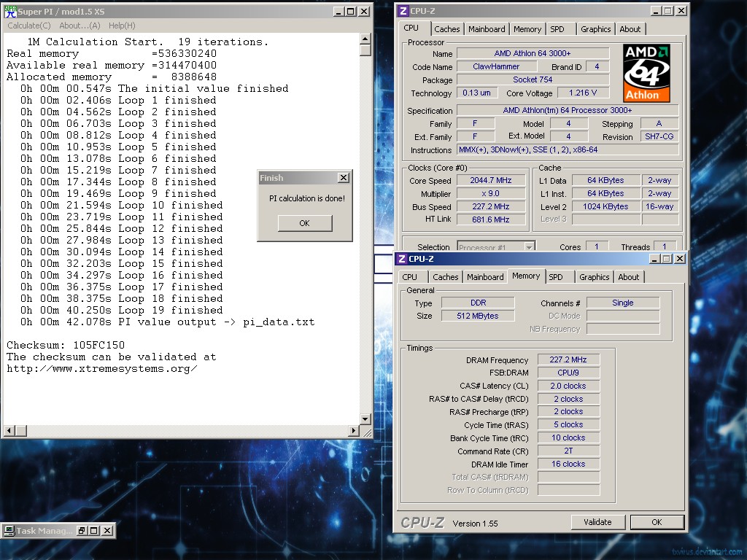This screenshot has width=747, height=560.
Task: Open the Calculate menu in Super PI
Action: 29,26
